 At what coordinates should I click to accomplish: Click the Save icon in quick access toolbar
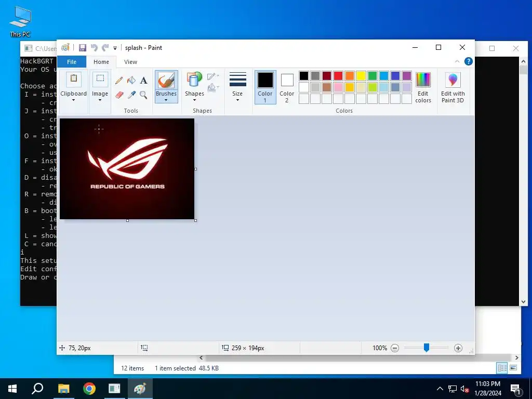point(83,48)
